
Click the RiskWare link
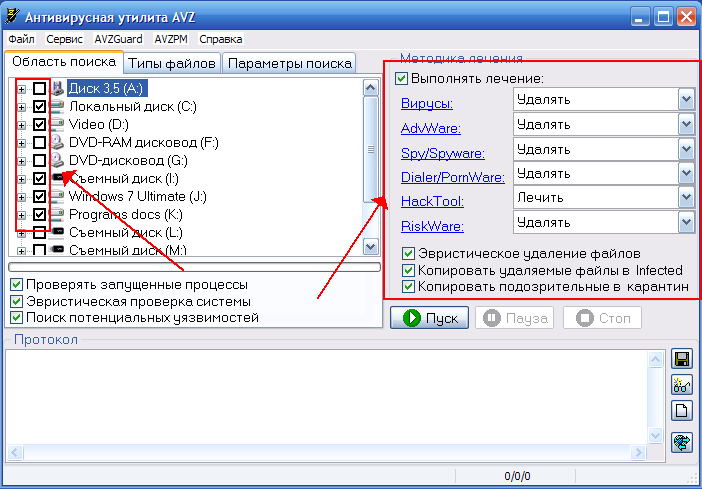[432, 226]
